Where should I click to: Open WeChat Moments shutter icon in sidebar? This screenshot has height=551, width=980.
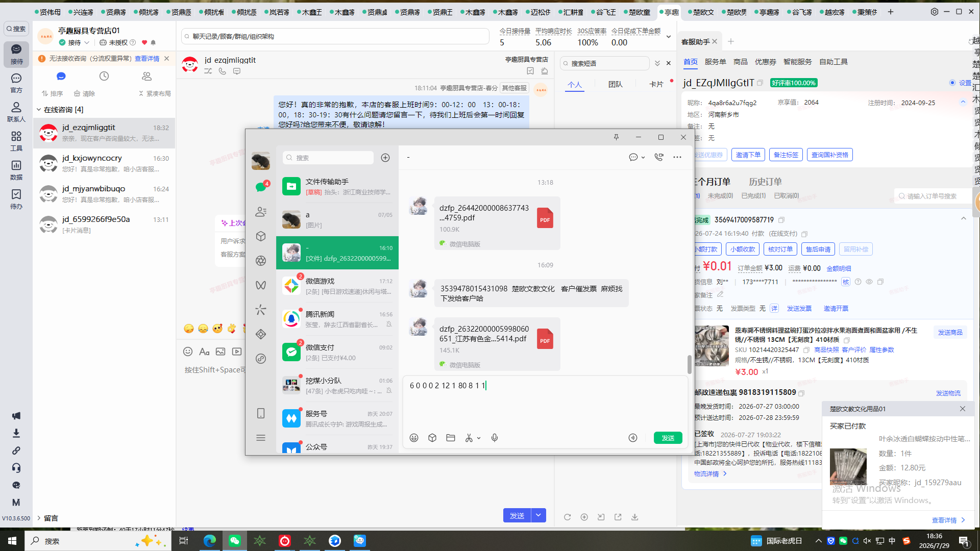(x=261, y=261)
